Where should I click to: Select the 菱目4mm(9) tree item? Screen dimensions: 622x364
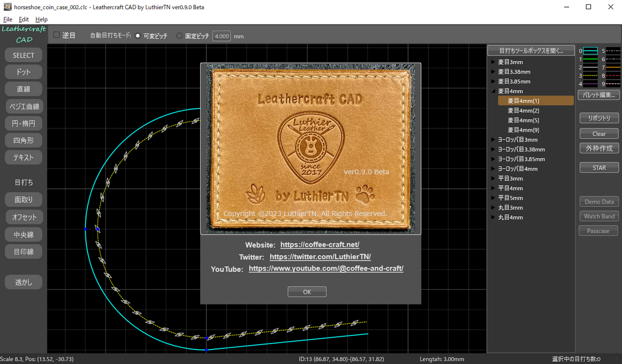(x=524, y=130)
